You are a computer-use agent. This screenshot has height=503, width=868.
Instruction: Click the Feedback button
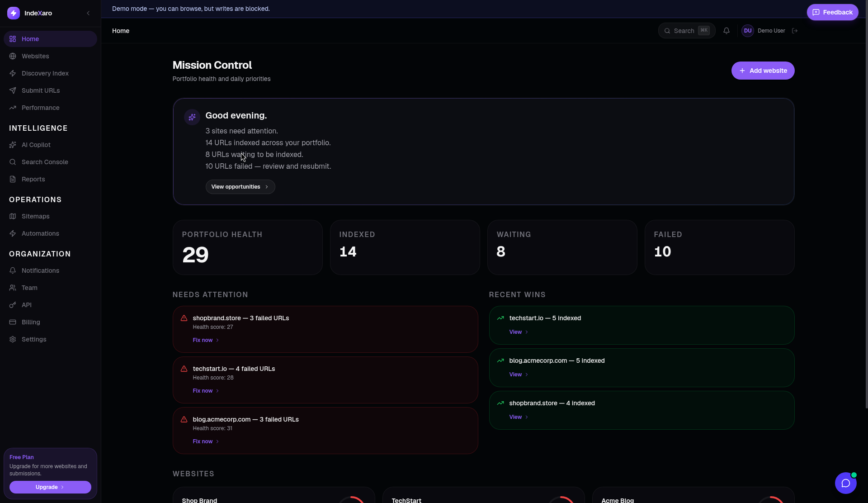pyautogui.click(x=832, y=12)
